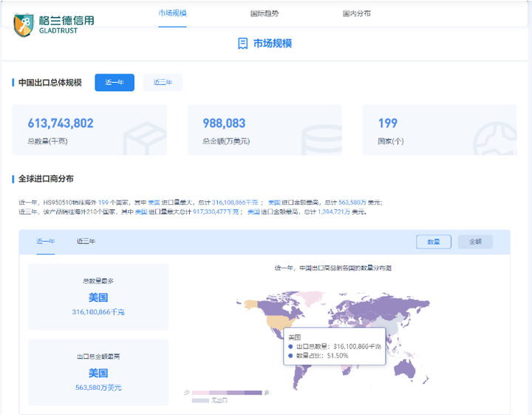Click 美国 under 出口总金额最高 card
This screenshot has height=415, width=532.
pos(98,373)
